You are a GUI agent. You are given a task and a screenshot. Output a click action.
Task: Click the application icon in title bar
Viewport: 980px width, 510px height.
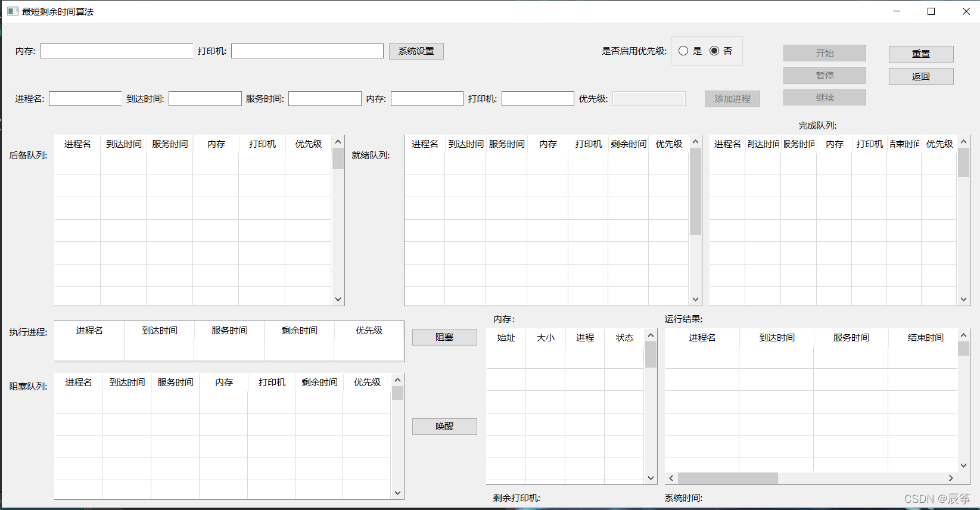click(13, 11)
